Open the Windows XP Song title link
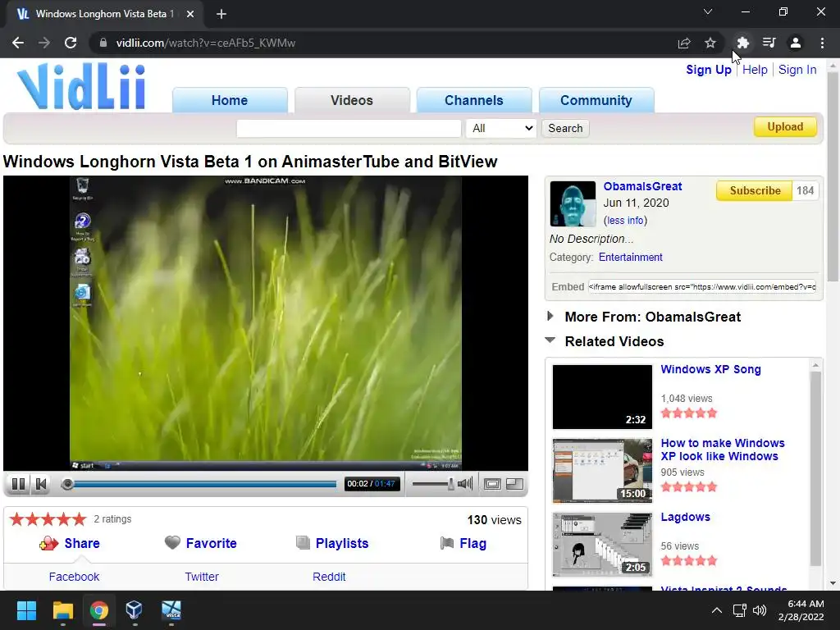 [710, 369]
